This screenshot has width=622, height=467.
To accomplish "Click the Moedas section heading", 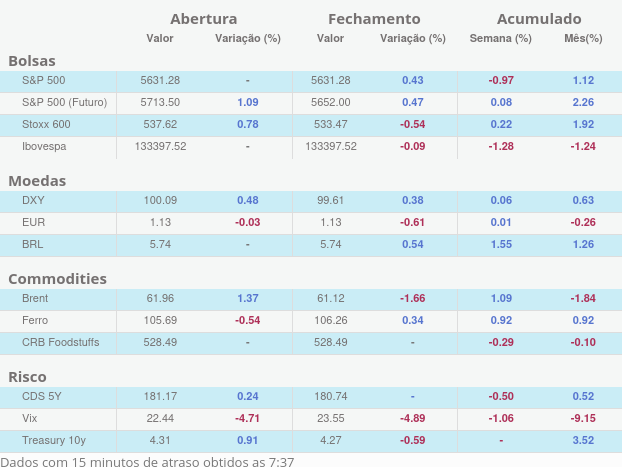I will tap(37, 181).
